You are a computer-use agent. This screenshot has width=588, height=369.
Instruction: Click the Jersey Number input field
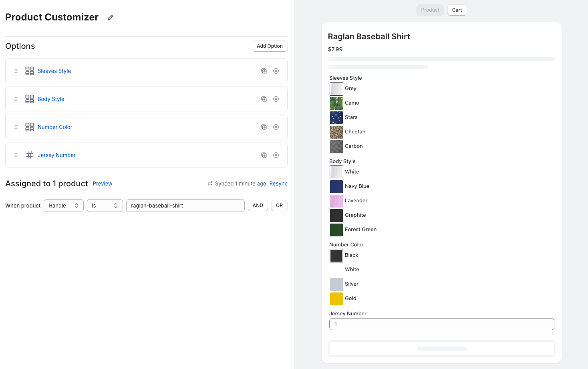pyautogui.click(x=442, y=324)
